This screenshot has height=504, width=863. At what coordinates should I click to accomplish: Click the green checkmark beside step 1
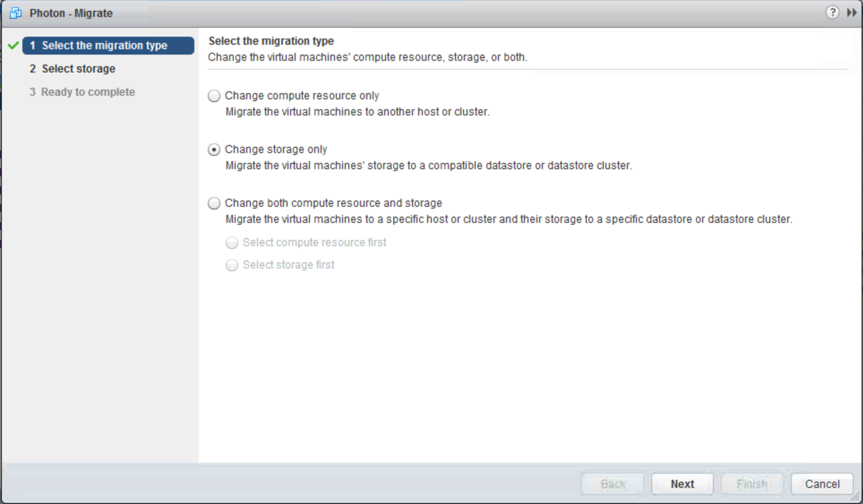click(x=13, y=45)
